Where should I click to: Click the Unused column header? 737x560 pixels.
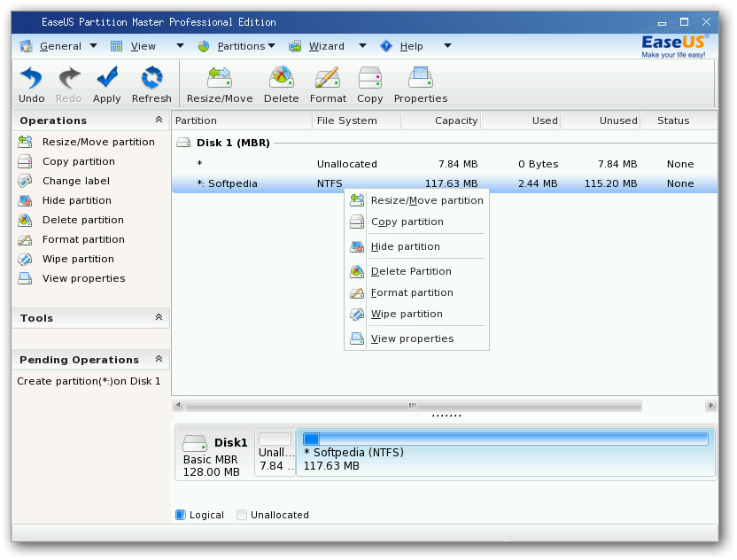(x=601, y=121)
